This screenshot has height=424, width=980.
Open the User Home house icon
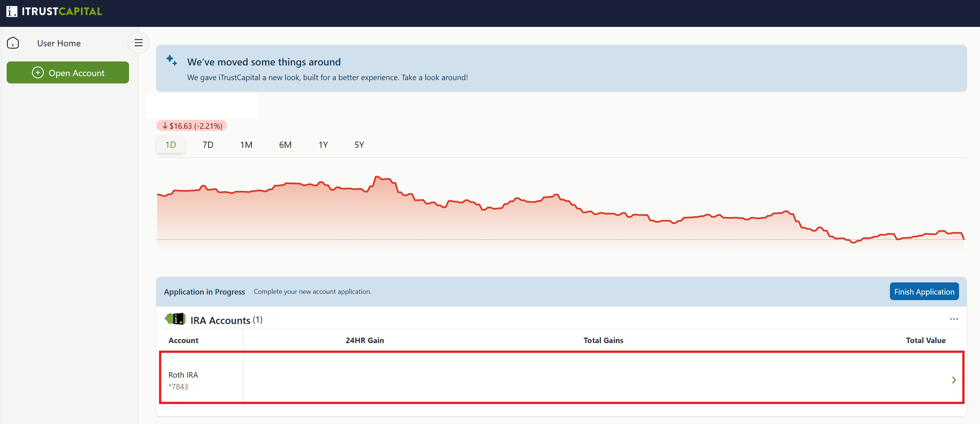coord(13,43)
